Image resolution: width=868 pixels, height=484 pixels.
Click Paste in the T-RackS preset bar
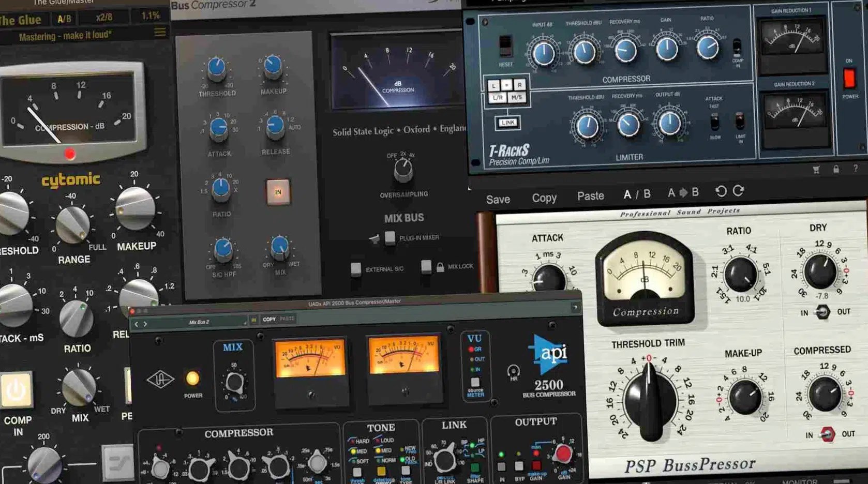coord(590,196)
